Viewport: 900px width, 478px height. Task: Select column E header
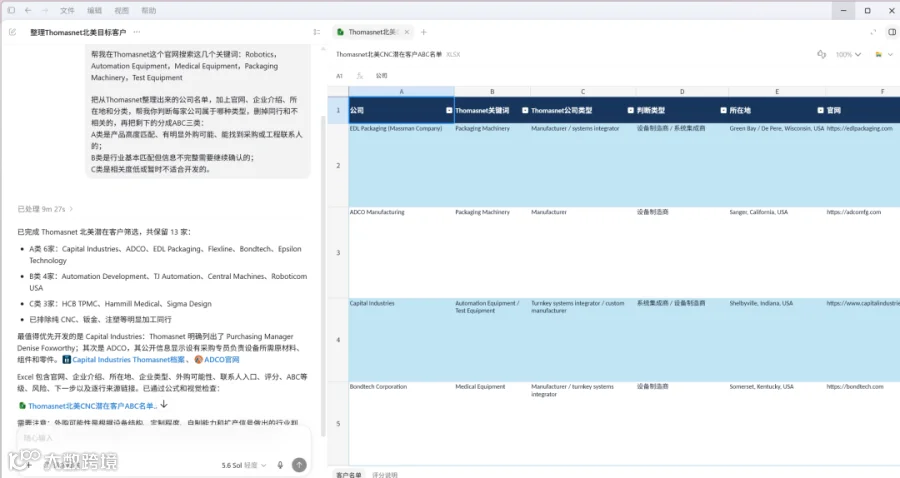(x=777, y=91)
